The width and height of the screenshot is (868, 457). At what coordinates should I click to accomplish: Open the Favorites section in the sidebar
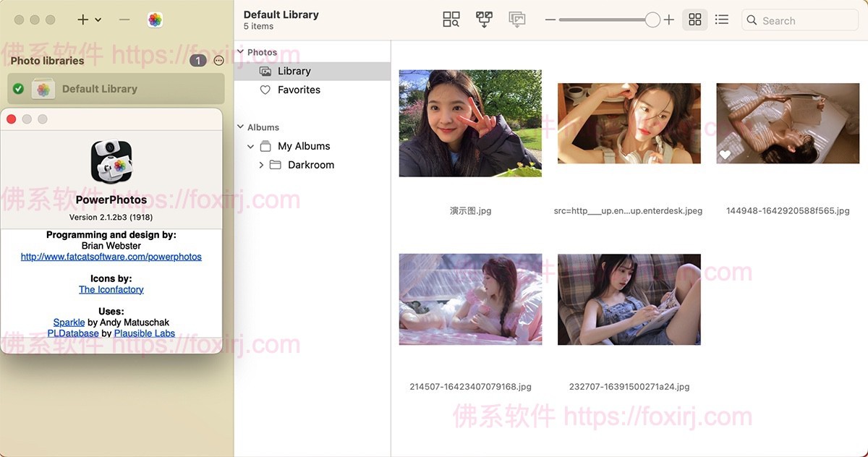pyautogui.click(x=299, y=89)
